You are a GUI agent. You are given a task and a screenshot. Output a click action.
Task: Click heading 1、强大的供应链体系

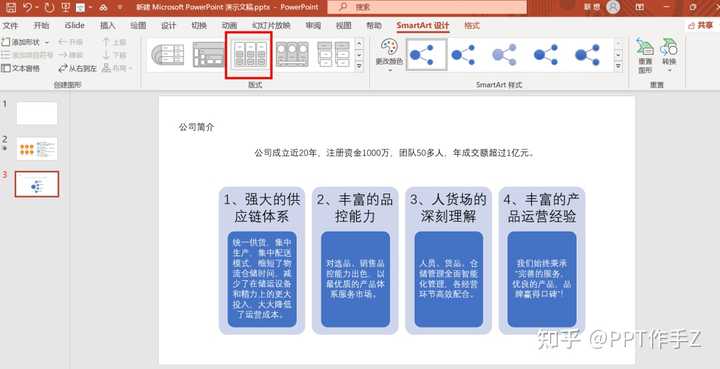pos(262,208)
